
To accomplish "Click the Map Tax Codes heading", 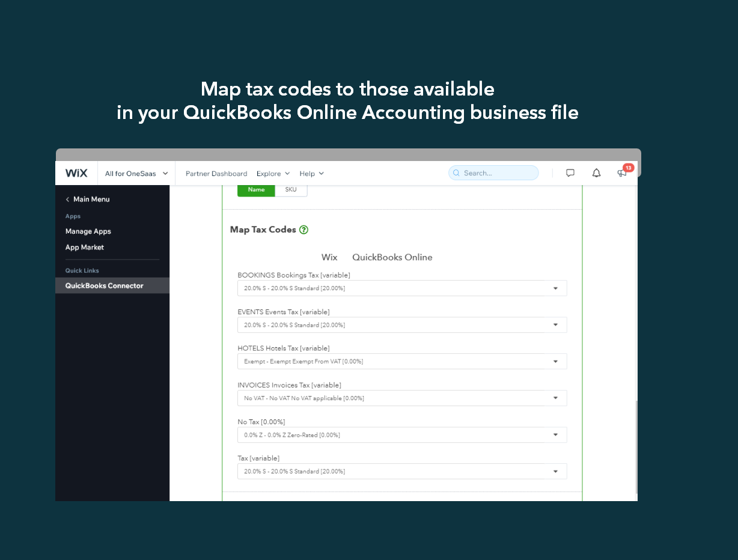I will [263, 230].
